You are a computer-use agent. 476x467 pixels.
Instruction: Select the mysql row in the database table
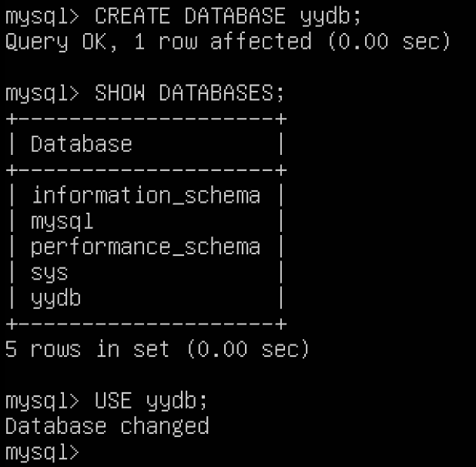click(x=62, y=222)
